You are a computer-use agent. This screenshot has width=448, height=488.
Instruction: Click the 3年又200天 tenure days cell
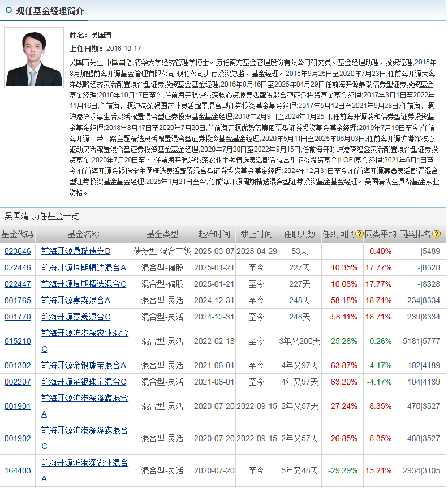pyautogui.click(x=299, y=341)
